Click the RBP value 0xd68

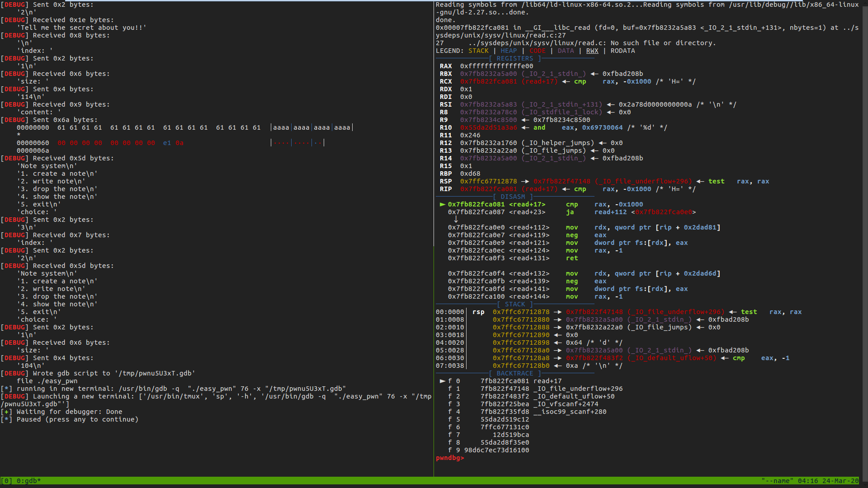click(470, 174)
